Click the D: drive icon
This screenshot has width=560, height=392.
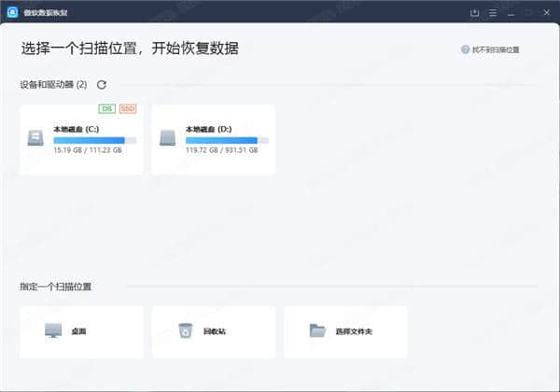(167, 138)
